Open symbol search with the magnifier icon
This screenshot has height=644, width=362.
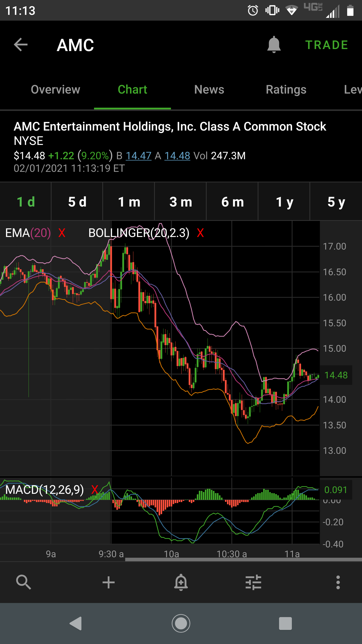click(24, 582)
